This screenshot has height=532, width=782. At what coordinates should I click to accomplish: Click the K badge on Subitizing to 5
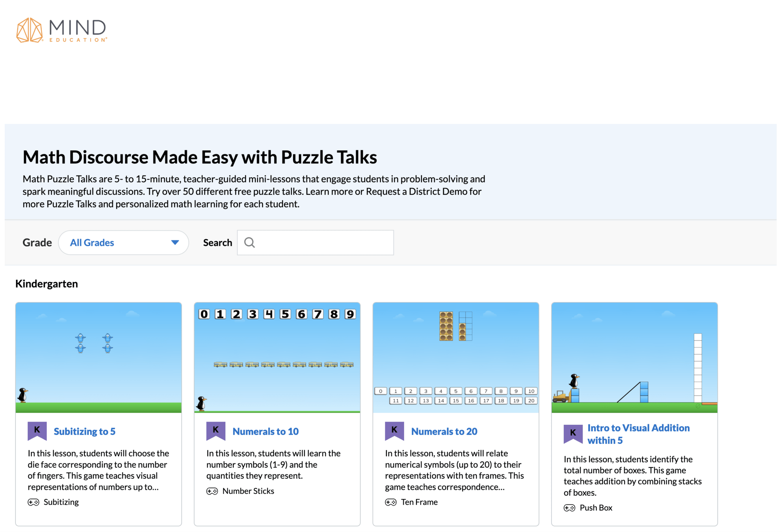37,430
